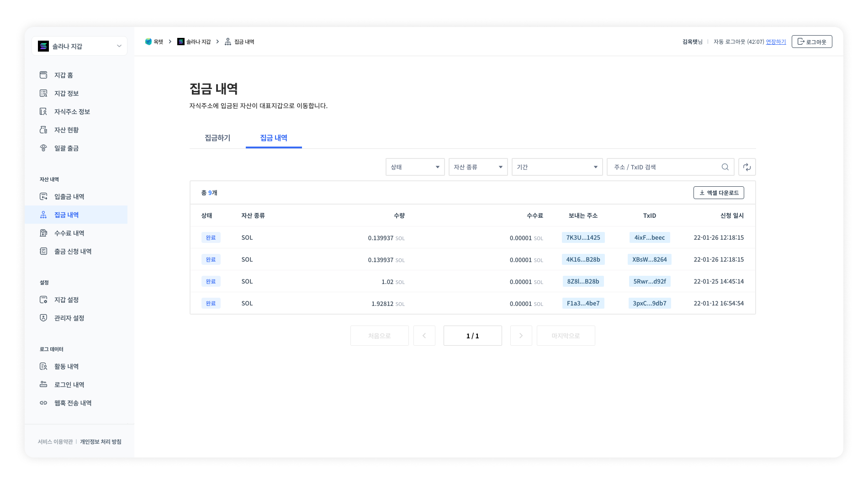Open the 솔라나 지갑 wallet selector dropdown
Viewport: 868px width, 484px height.
click(79, 46)
